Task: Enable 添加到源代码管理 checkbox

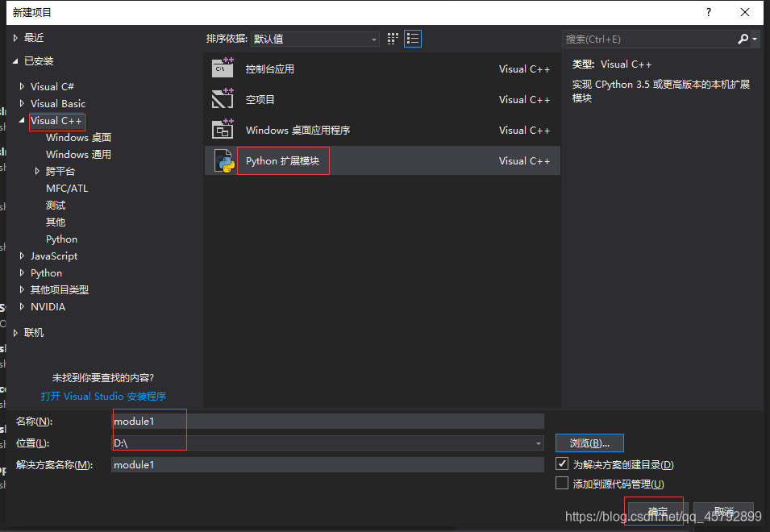Action: [563, 483]
